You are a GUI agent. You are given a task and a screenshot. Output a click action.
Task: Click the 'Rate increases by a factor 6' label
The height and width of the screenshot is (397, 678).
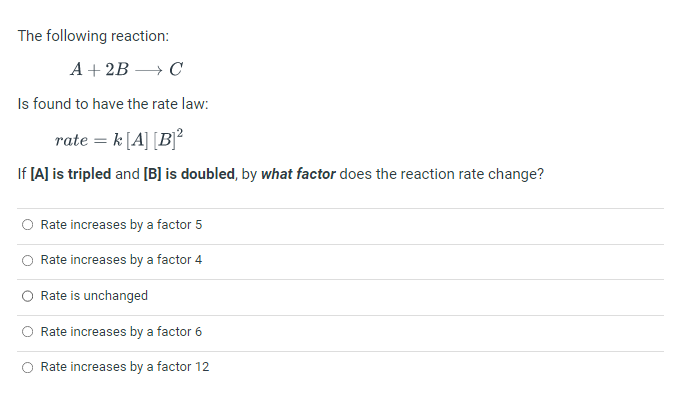(x=121, y=332)
